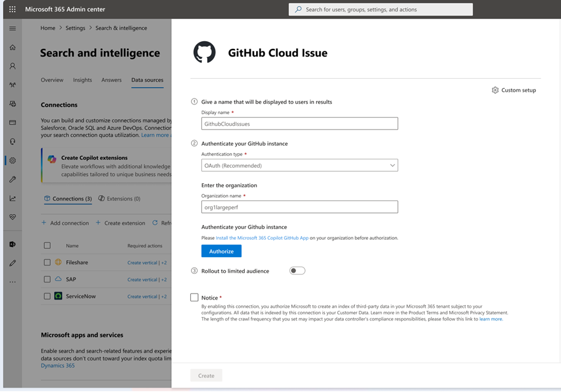
Task: Open the Extensions (0) tab
Action: tap(119, 199)
